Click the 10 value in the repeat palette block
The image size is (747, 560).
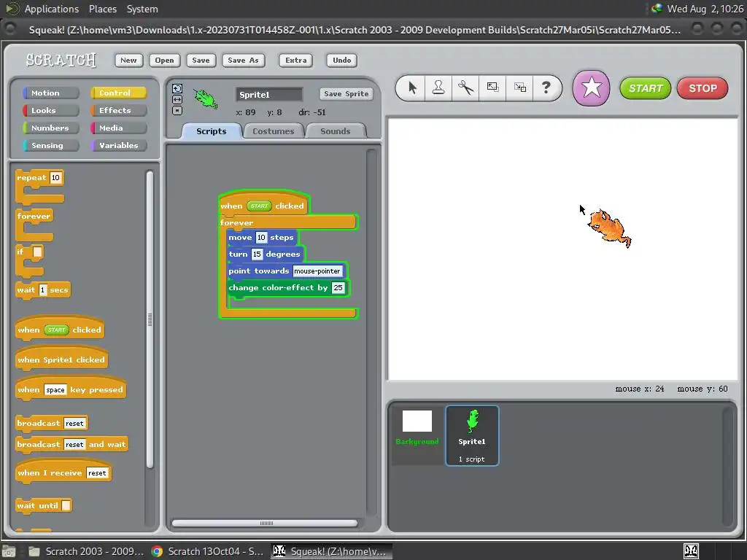click(55, 178)
